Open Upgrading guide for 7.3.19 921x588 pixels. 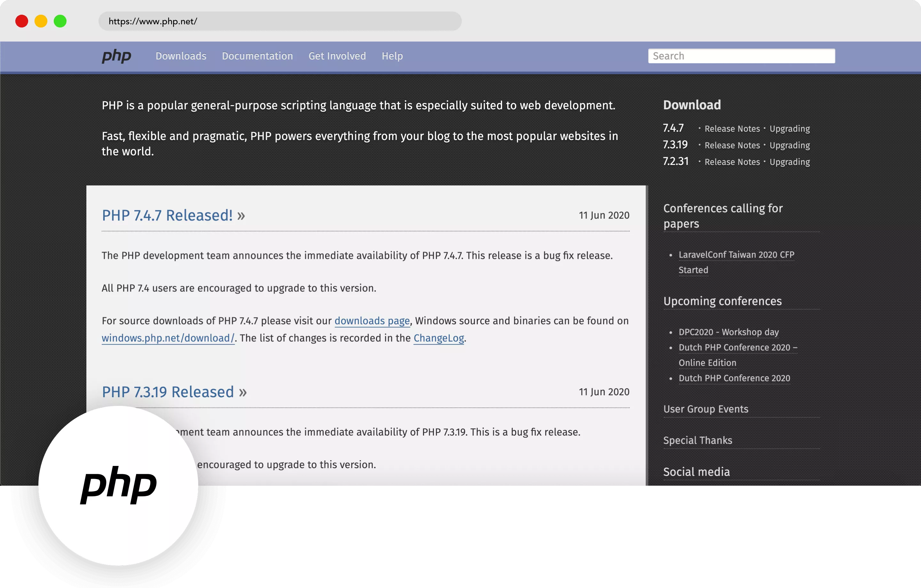790,146
